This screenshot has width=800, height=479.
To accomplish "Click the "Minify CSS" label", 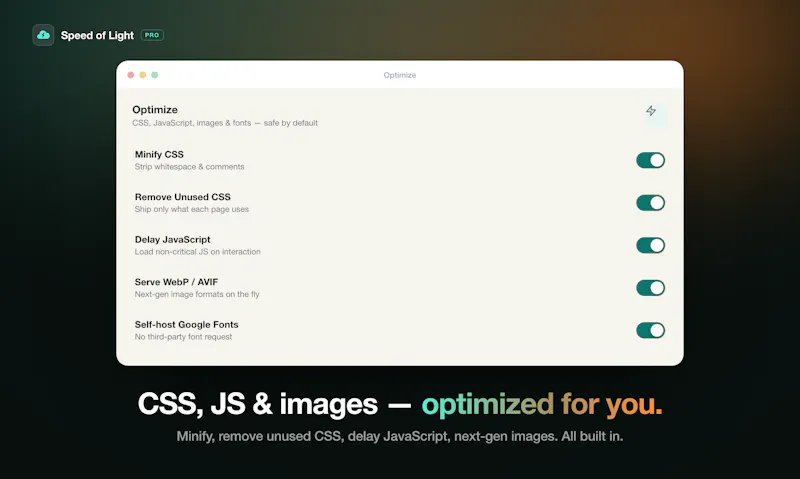I will pyautogui.click(x=159, y=154).
